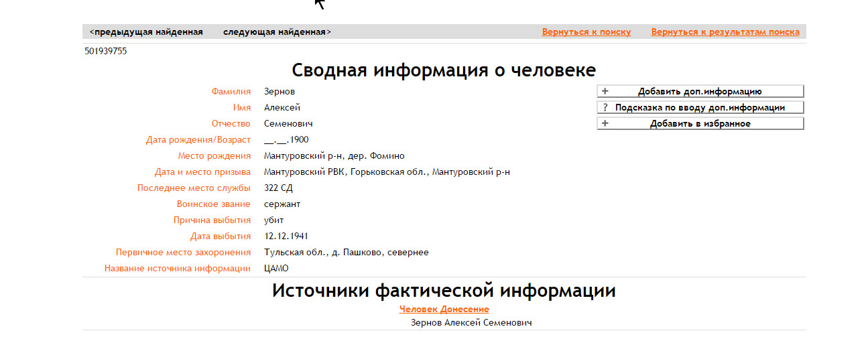
Task: Follow the Вернуться к поиску link
Action: point(586,32)
